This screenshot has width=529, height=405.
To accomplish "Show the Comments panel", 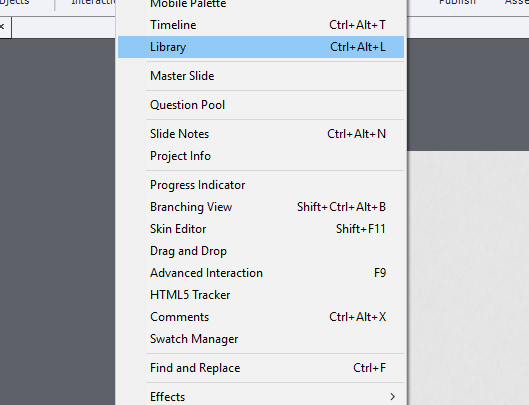I will (261, 317).
